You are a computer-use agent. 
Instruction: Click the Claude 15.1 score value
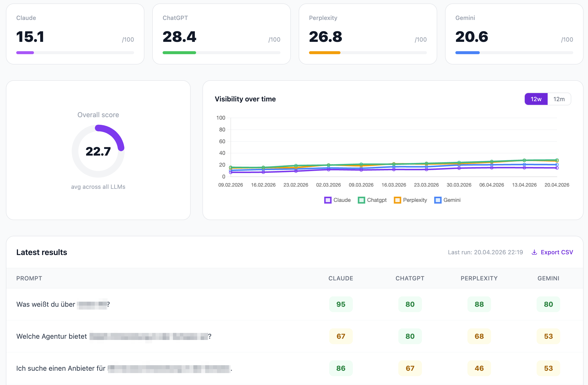[x=30, y=37]
